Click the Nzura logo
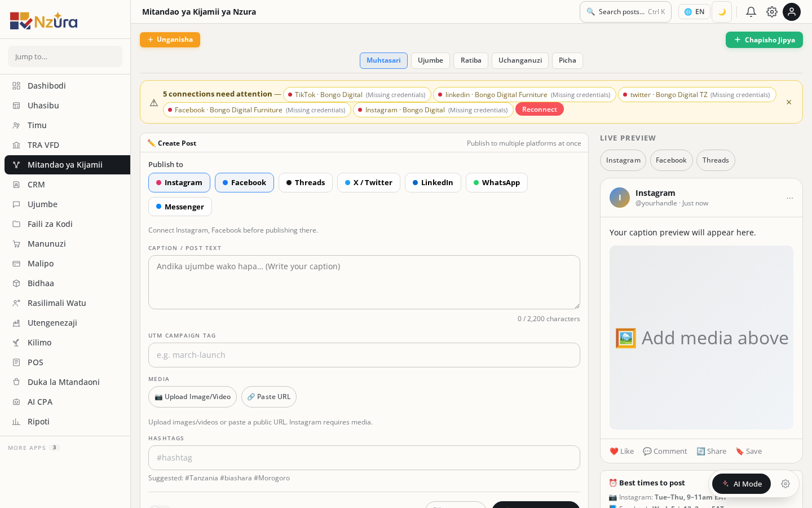The image size is (812, 508). [x=43, y=20]
